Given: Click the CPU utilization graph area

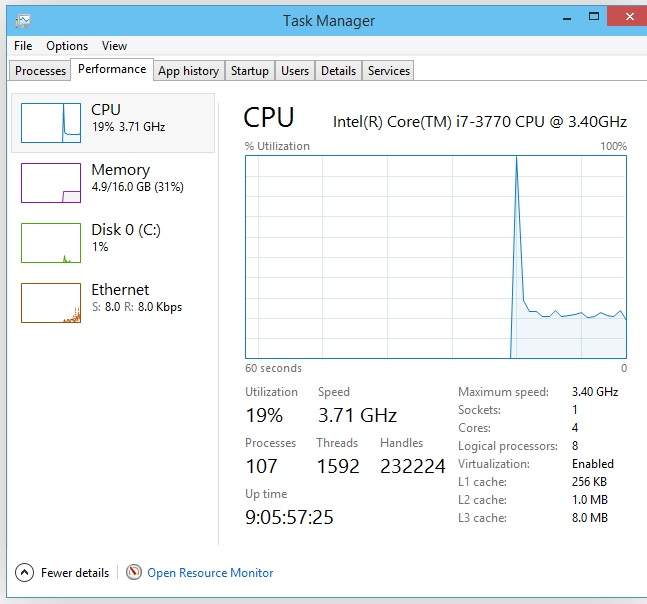Looking at the screenshot, I should [435, 256].
